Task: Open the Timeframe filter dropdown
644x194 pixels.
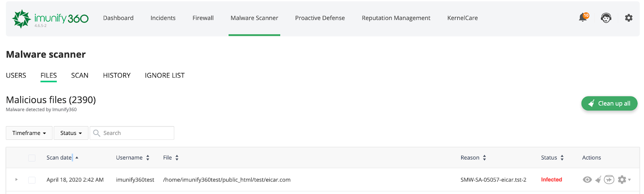Action: 29,133
